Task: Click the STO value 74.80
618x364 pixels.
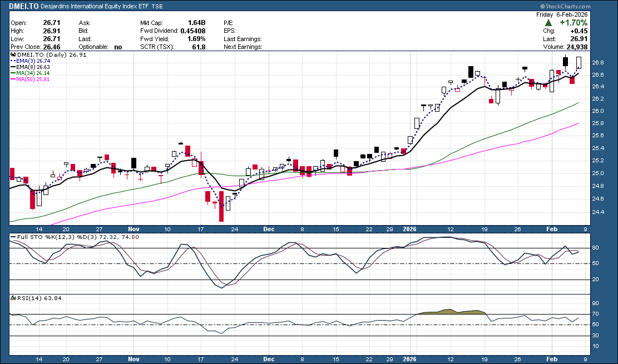Action: coord(131,237)
